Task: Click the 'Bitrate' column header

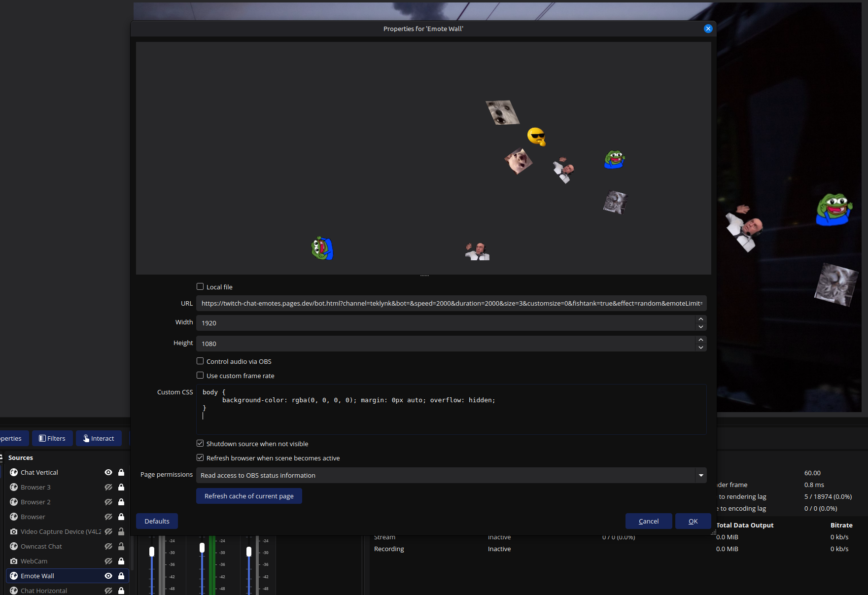Action: click(841, 525)
